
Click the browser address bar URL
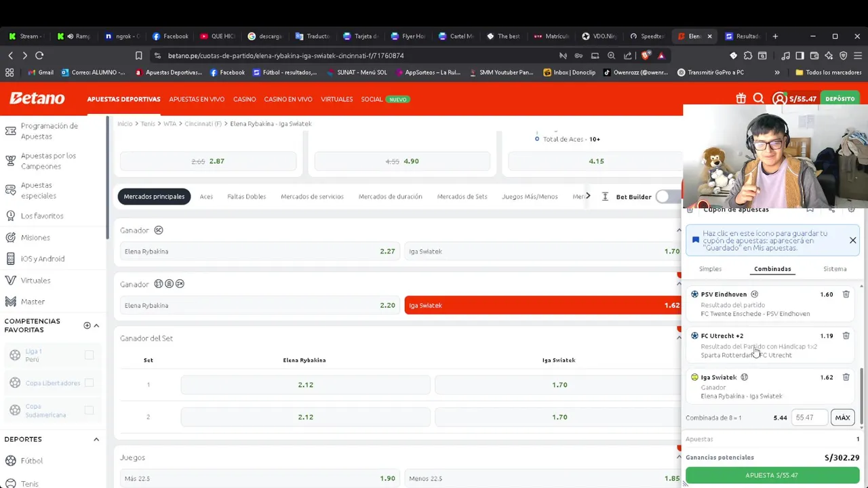pos(285,56)
